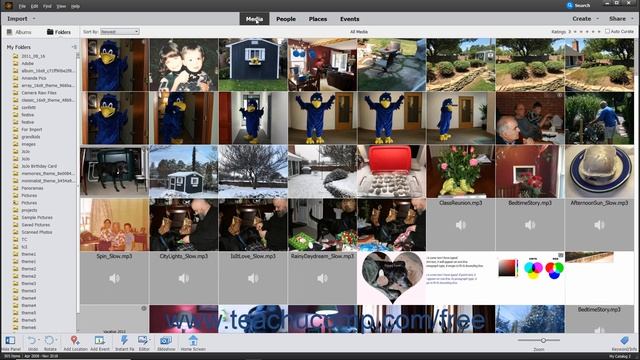640x360 pixels.
Task: Switch to the Folders panel
Action: pyautogui.click(x=59, y=32)
